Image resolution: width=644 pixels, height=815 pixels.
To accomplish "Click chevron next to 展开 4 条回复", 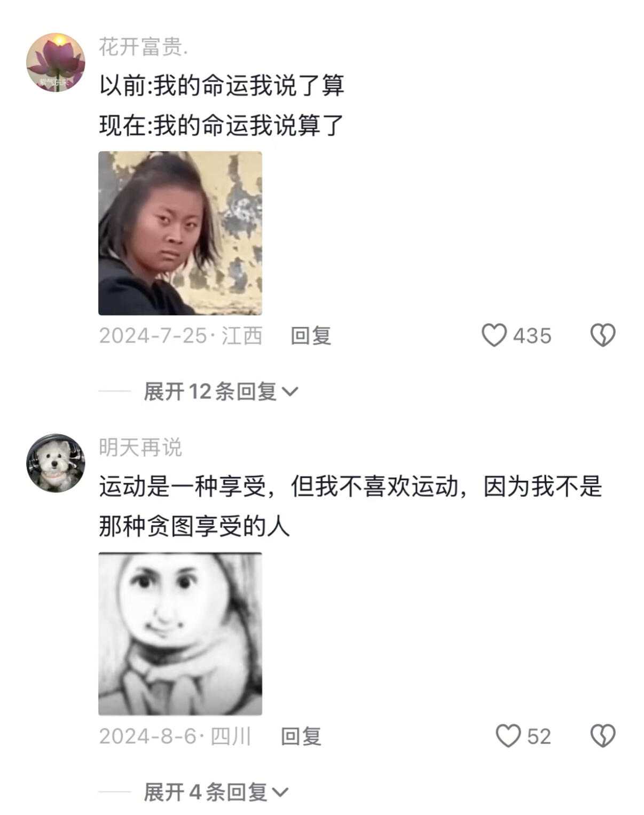I will pos(280,793).
